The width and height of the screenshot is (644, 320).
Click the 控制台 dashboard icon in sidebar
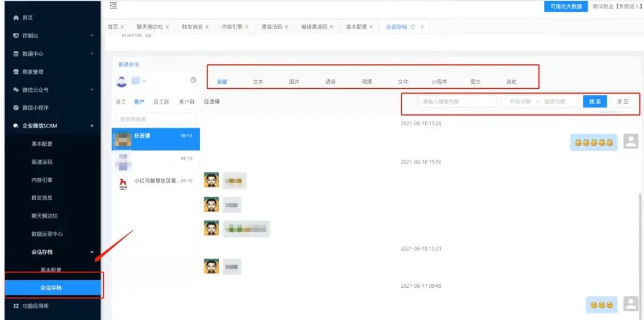point(16,36)
